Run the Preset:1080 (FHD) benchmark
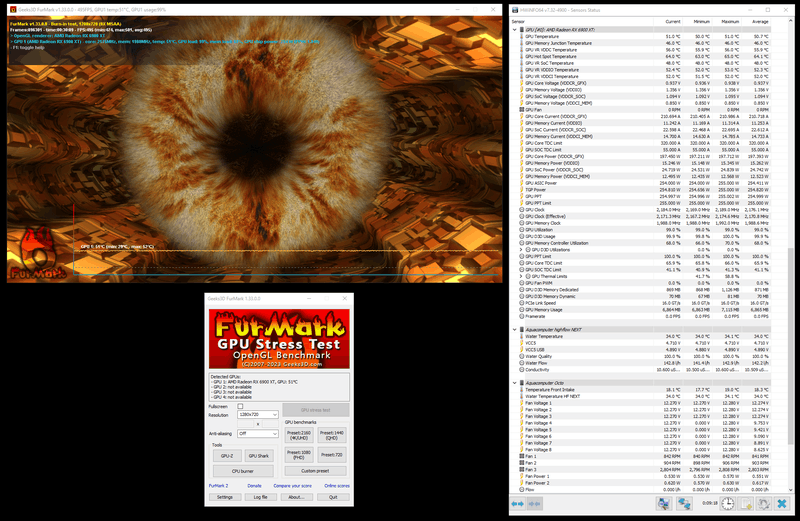This screenshot has height=521, width=800. point(299,455)
